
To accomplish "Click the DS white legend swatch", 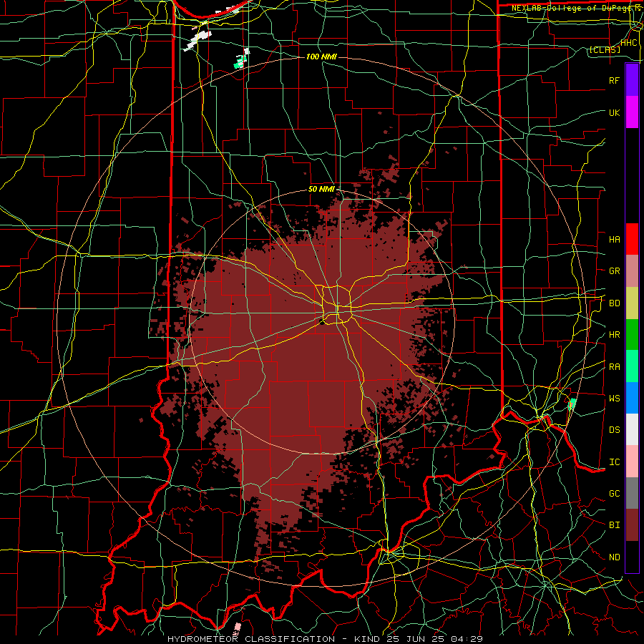I will (632, 429).
